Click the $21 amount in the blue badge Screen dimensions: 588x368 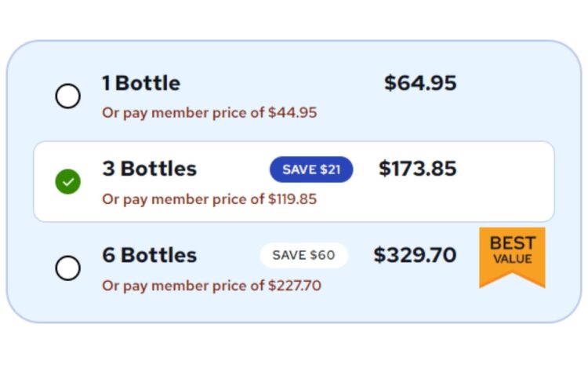coord(328,169)
